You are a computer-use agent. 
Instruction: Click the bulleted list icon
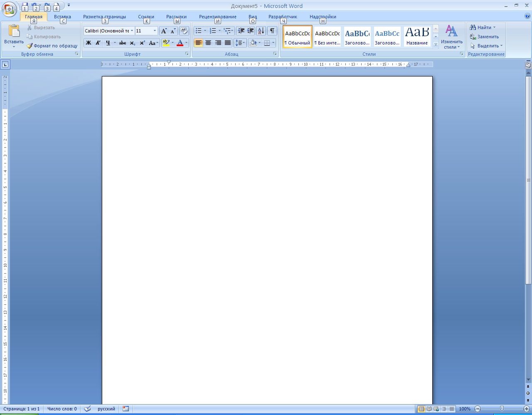pos(198,31)
